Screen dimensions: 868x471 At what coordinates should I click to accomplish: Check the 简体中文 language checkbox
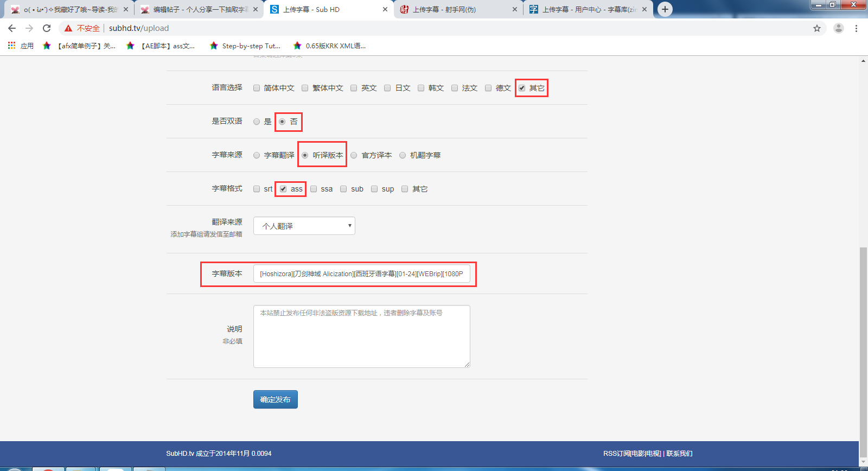pyautogui.click(x=257, y=88)
